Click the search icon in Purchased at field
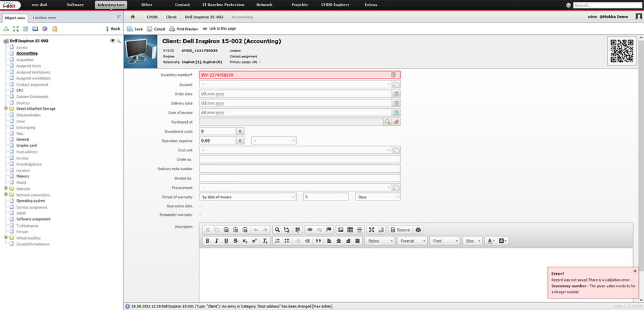This screenshot has width=644, height=310. [x=387, y=122]
